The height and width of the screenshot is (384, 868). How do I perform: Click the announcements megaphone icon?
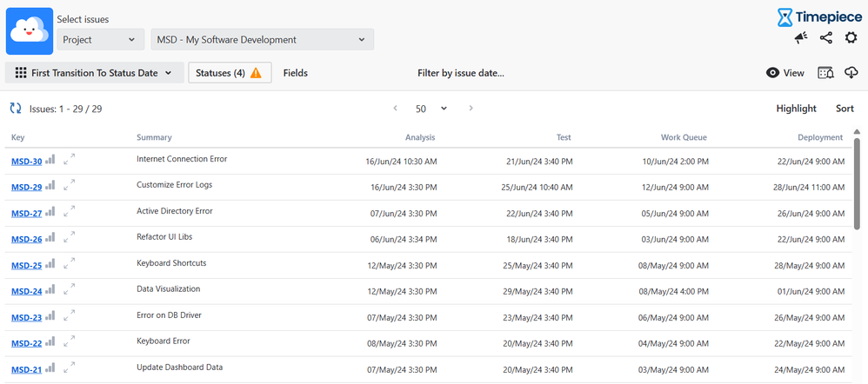click(x=801, y=37)
